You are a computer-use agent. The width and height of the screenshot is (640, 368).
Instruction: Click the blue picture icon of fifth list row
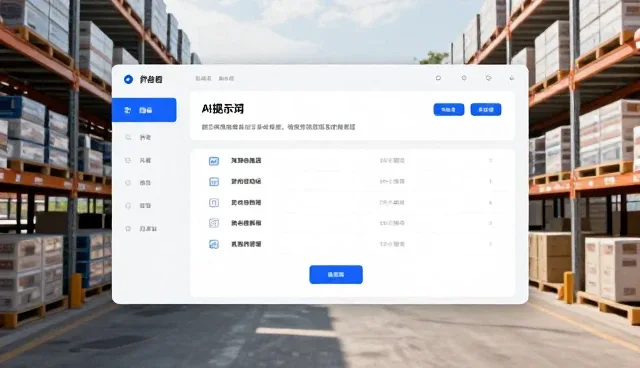pyautogui.click(x=214, y=244)
